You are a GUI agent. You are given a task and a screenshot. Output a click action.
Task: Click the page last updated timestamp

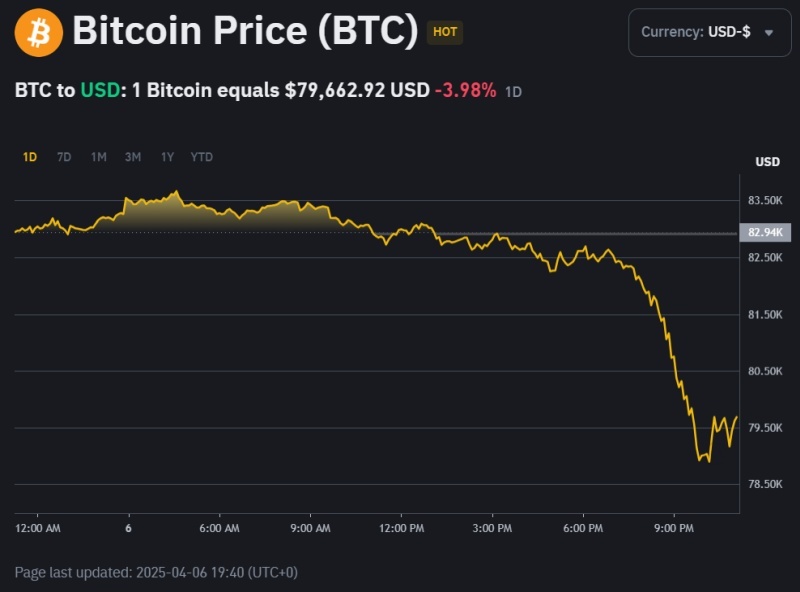[160, 574]
